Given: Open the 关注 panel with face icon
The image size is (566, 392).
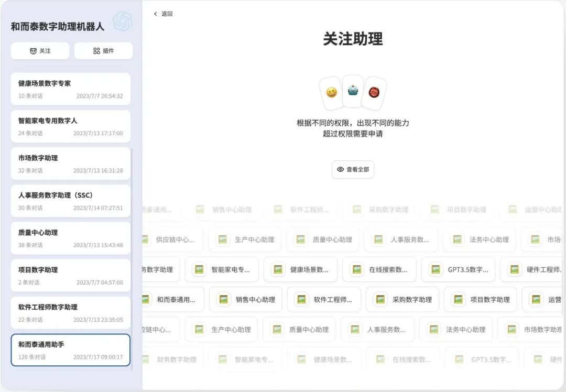Looking at the screenshot, I should click(40, 51).
